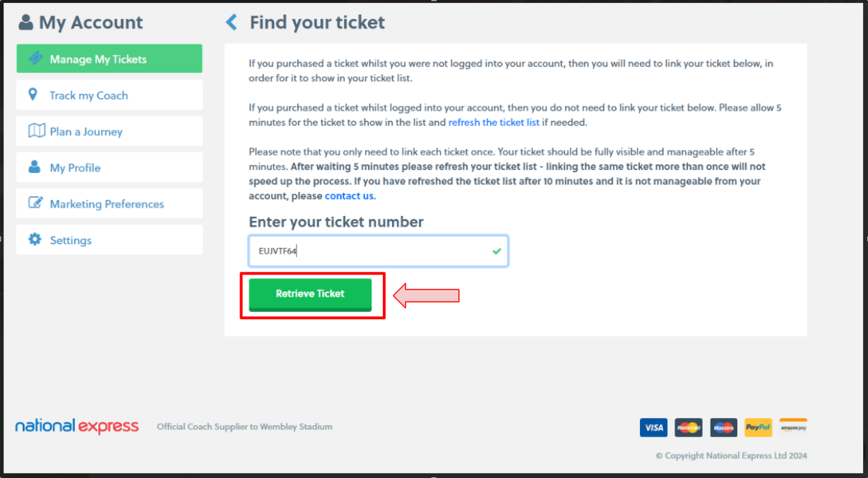Click the back arrow beside Find your ticket
The image size is (868, 478).
click(231, 22)
